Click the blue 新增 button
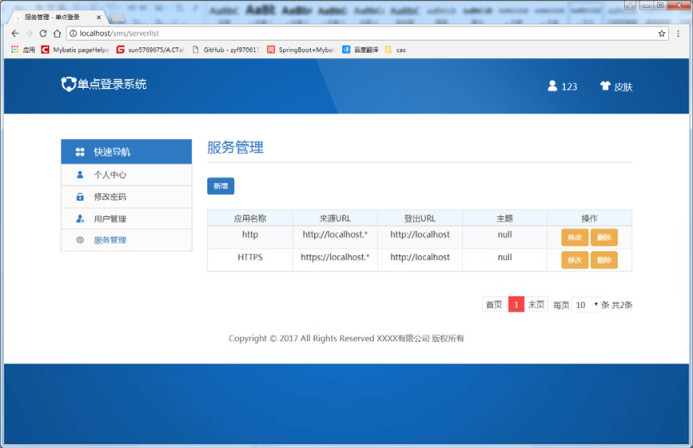The width and height of the screenshot is (693, 448). (220, 186)
